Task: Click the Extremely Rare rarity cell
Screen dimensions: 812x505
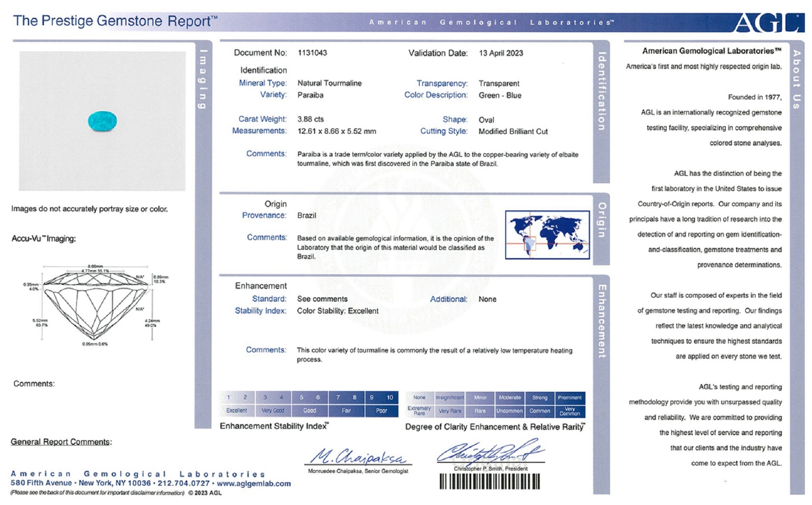Action: click(419, 411)
